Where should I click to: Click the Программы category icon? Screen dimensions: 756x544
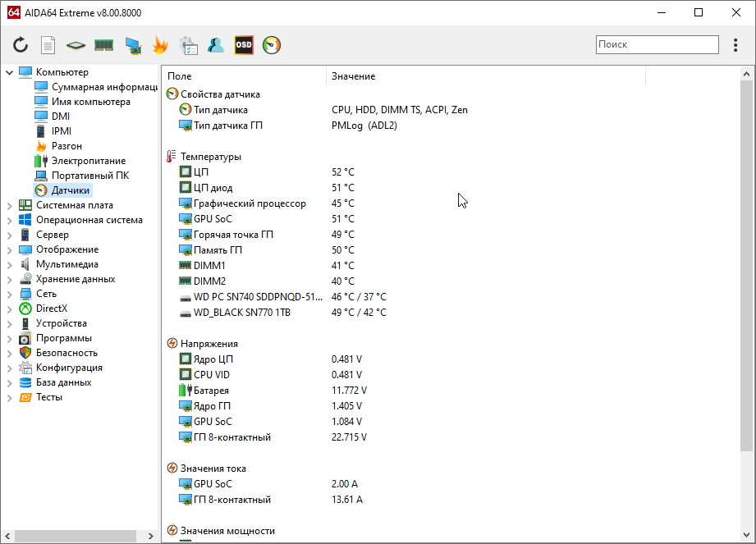25,338
